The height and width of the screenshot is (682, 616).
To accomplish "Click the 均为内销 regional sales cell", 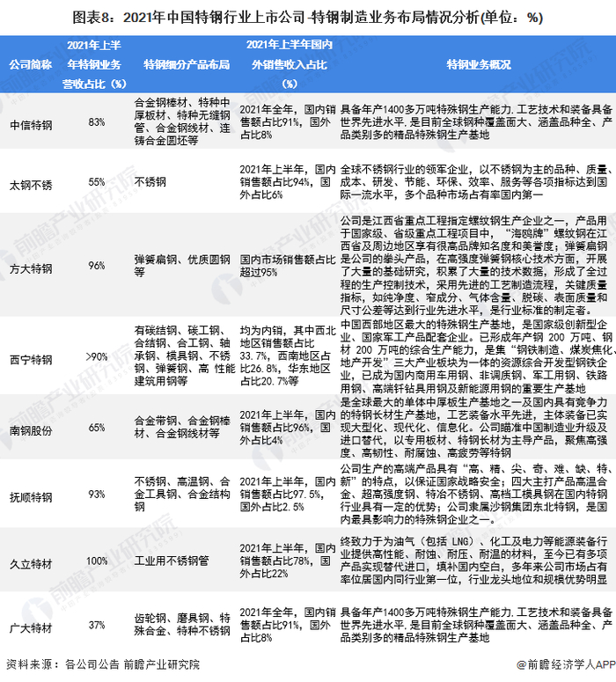I will [288, 356].
